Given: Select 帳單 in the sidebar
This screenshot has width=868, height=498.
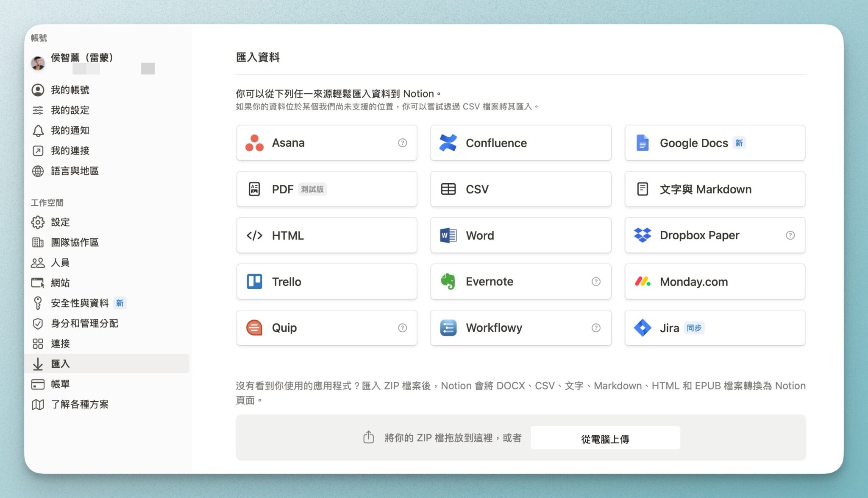Looking at the screenshot, I should click(x=61, y=384).
